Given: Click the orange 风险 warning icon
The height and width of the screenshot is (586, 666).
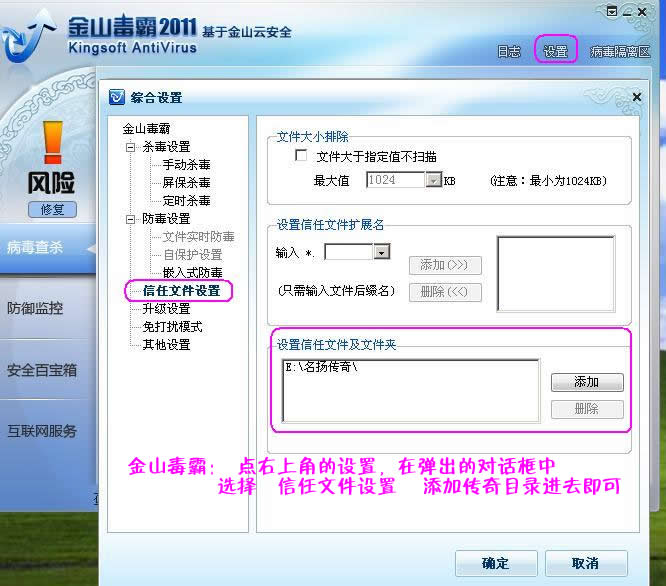Looking at the screenshot, I should 52,145.
